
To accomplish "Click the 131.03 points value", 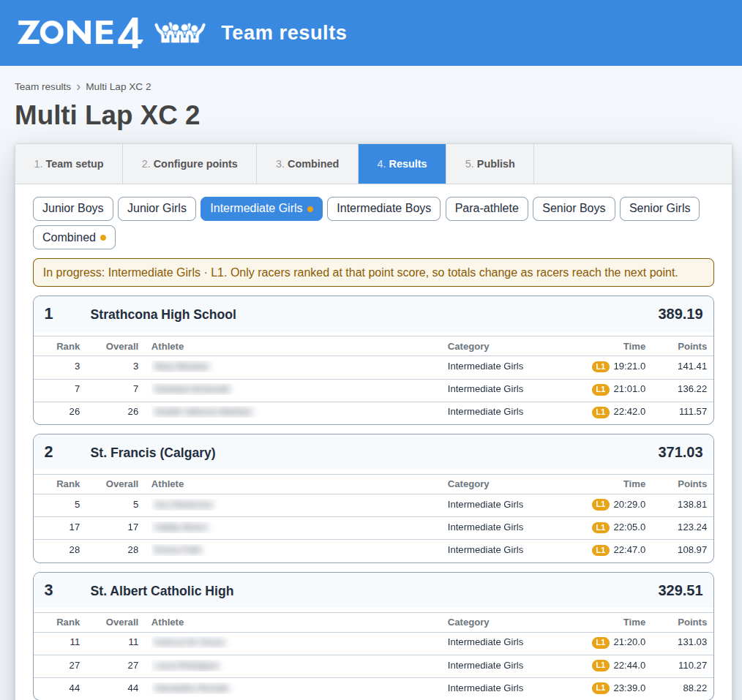I will pyautogui.click(x=692, y=641).
